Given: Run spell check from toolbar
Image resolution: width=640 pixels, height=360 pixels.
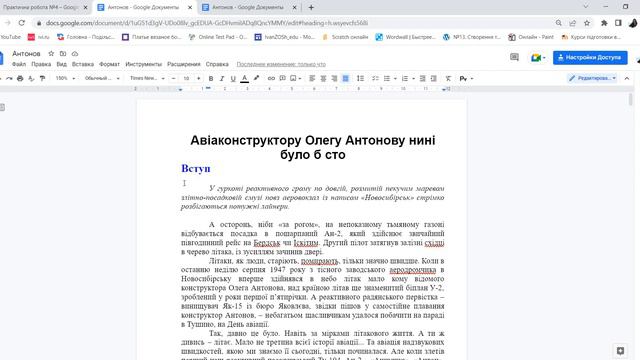Looking at the screenshot, I should pyautogui.click(x=31, y=78).
